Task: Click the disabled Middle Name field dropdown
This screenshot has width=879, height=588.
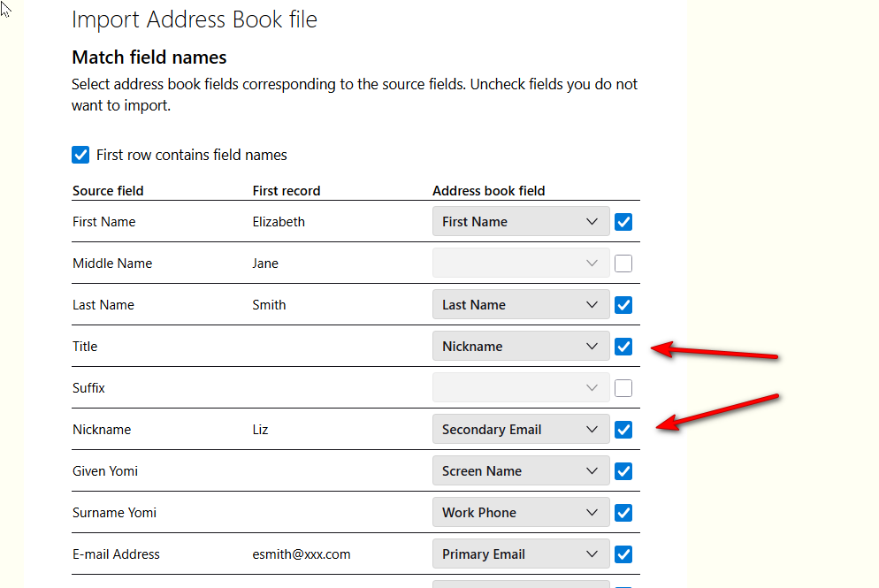Action: tap(521, 263)
